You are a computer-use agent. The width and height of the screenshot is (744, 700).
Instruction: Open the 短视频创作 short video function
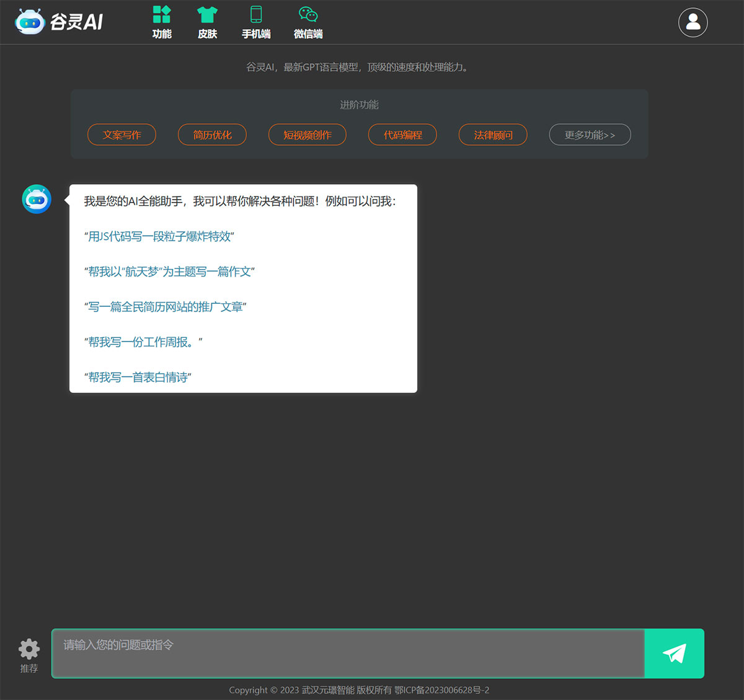click(x=307, y=135)
